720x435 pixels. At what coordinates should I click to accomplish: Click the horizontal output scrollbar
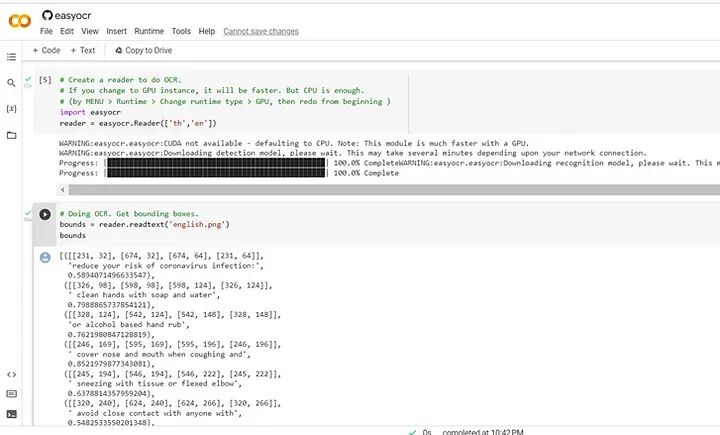[394, 189]
